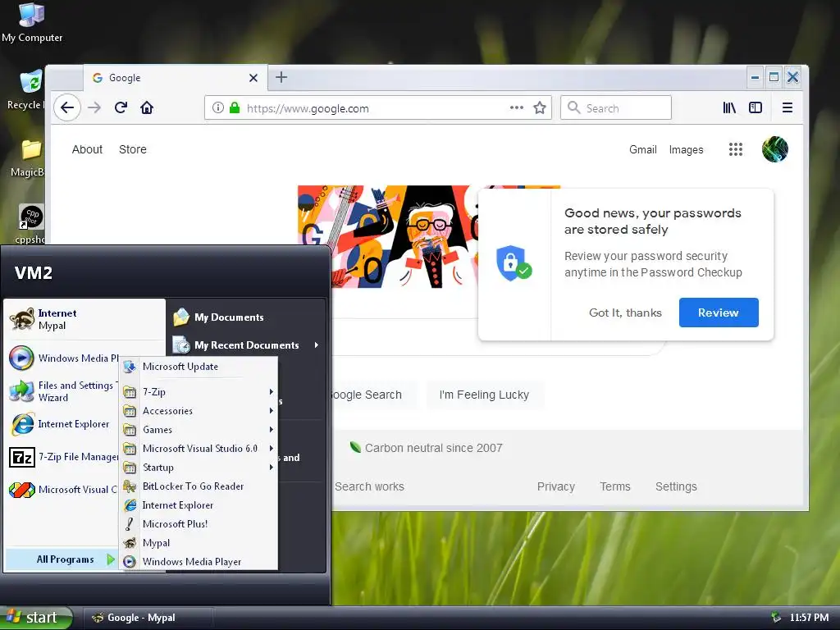Click Carbon neutral since 2007 link

pyautogui.click(x=427, y=448)
